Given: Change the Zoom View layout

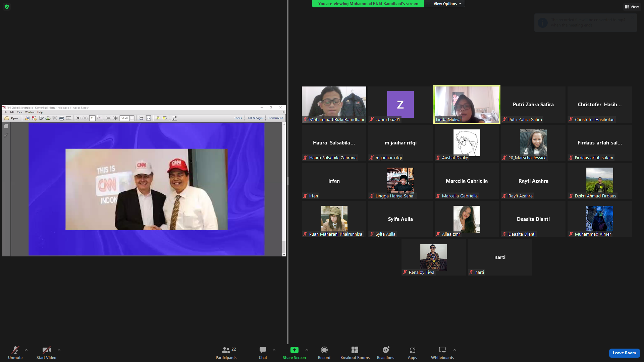Looking at the screenshot, I should point(632,7).
